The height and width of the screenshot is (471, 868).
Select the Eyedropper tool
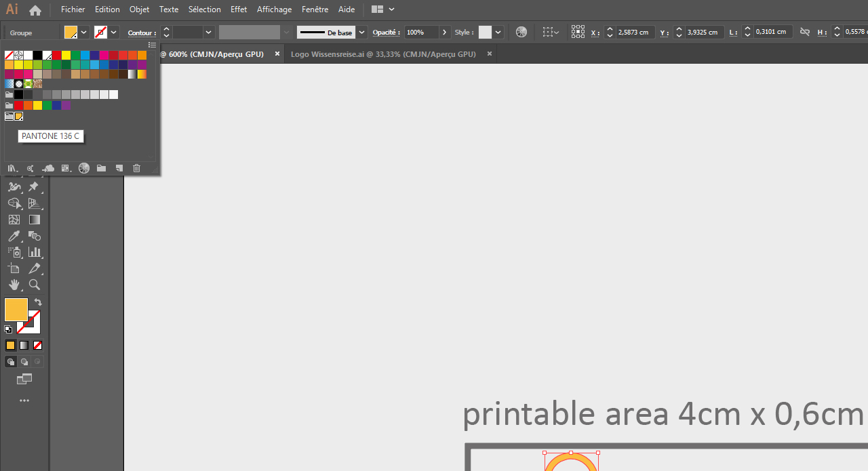click(x=14, y=236)
